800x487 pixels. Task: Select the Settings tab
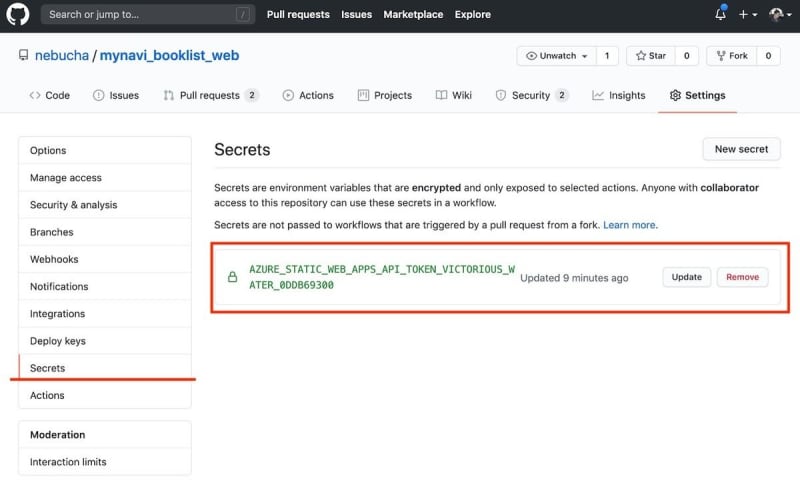pyautogui.click(x=697, y=95)
